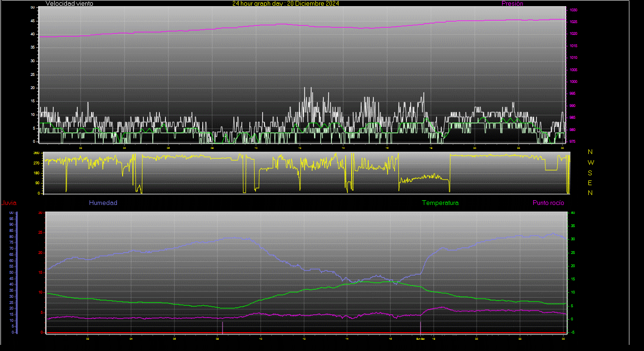Click the 'Humedad' legend label
644x351 pixels.
pyautogui.click(x=103, y=203)
